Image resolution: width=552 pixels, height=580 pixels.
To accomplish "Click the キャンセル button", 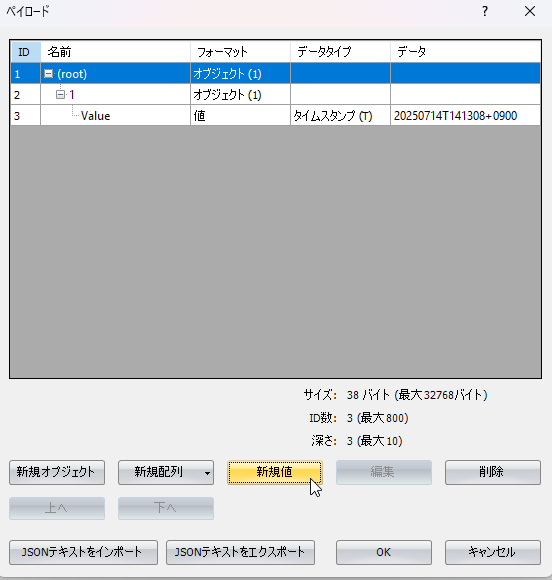I will point(493,553).
